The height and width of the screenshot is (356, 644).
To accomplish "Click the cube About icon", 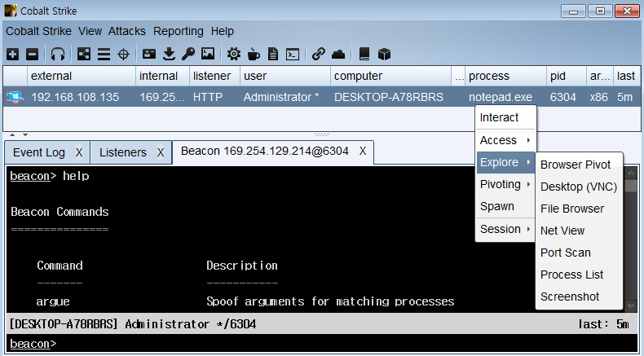I will 384,54.
